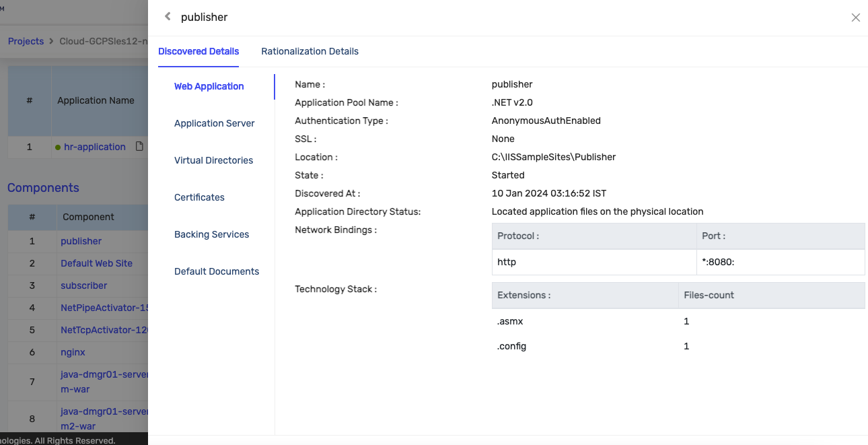Click the Protocol column header
The width and height of the screenshot is (868, 445).
(518, 236)
